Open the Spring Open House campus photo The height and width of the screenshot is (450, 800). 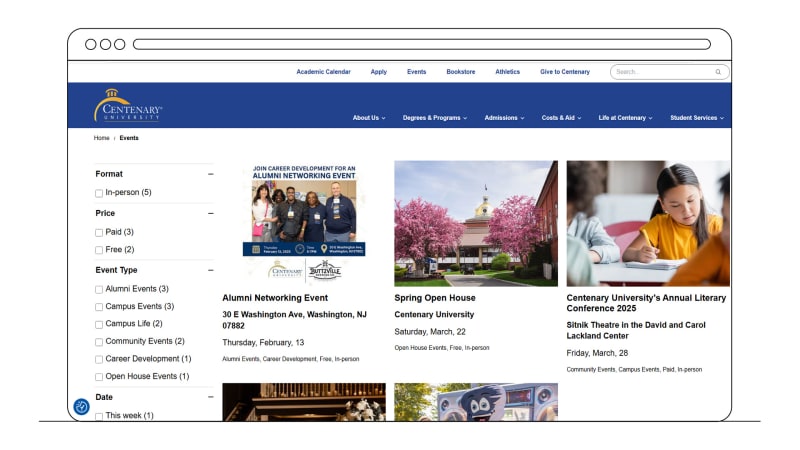coord(476,223)
